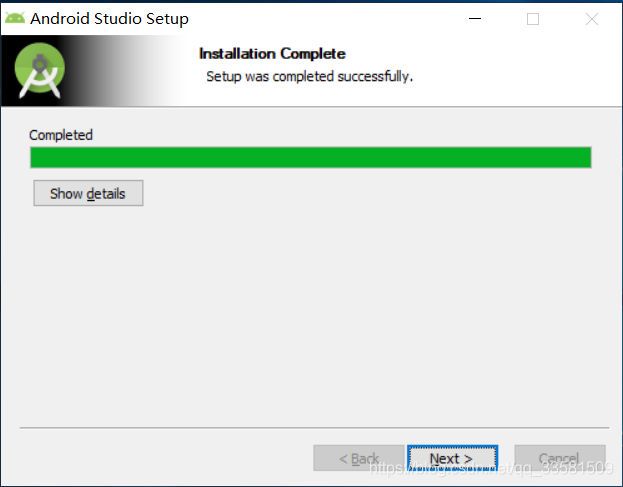Click the blog.csdn.net watermark URL text
Screen dimensions: 623x487
[x=491, y=468]
